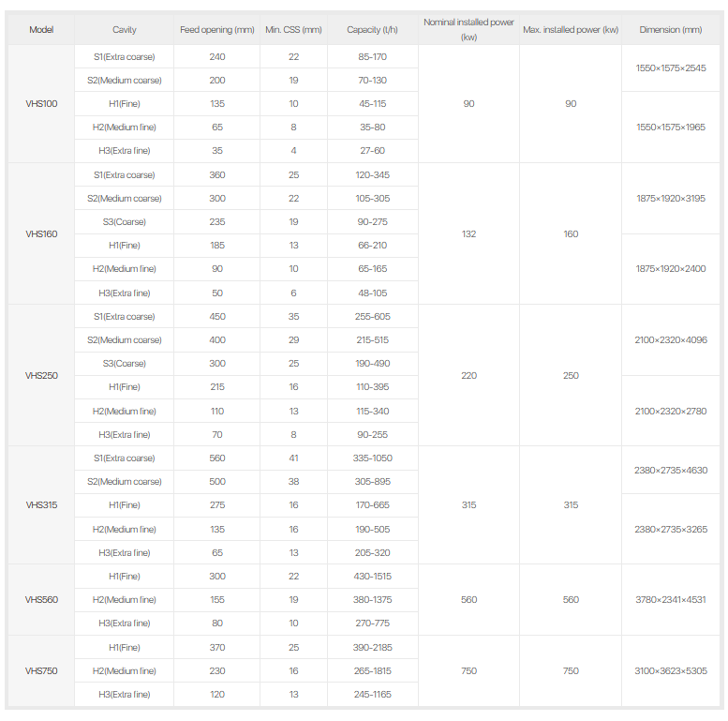
Task: Click the 85-170 capacity cell
Action: pos(372,57)
